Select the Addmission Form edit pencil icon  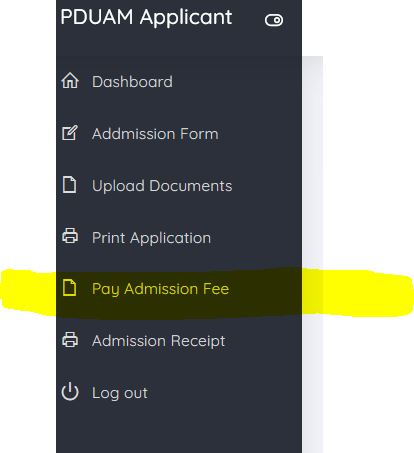pos(70,133)
